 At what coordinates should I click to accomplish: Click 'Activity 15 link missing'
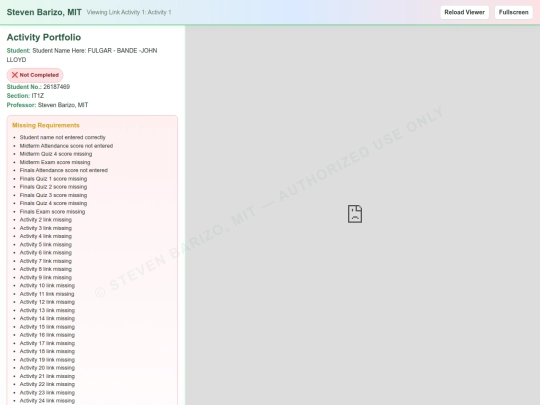pyautogui.click(x=47, y=327)
